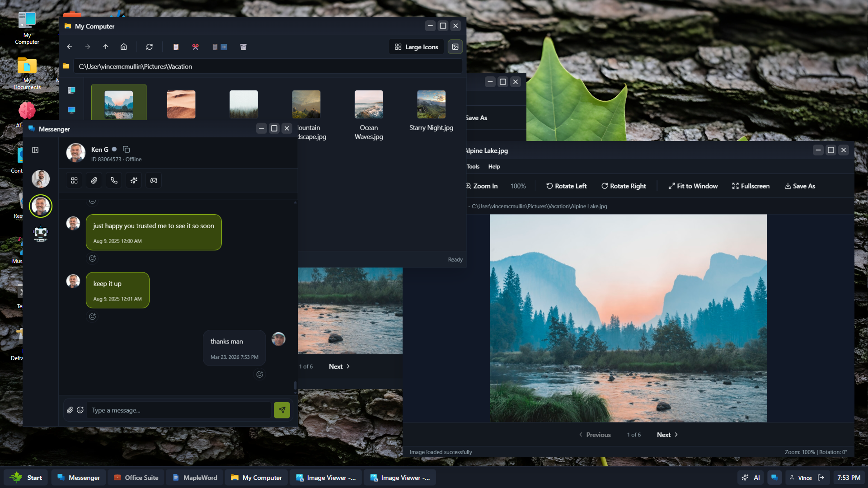Click the sign-out arrow next to Vince

tap(821, 478)
